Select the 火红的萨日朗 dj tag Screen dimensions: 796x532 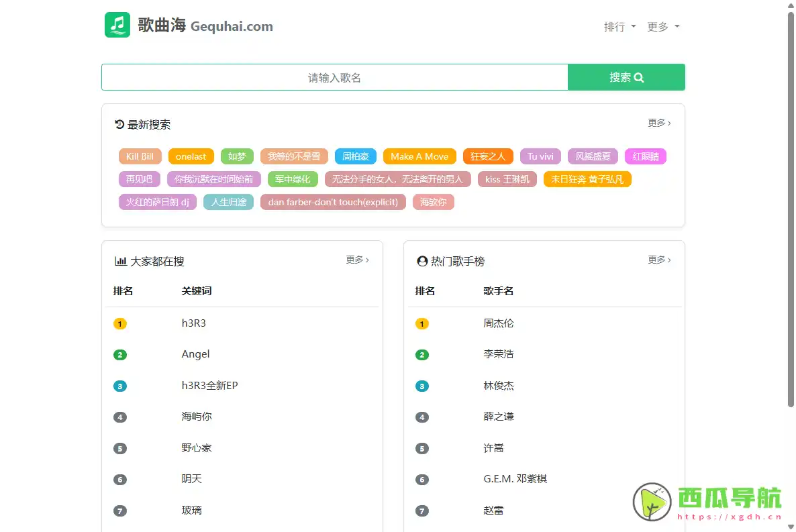(x=157, y=202)
